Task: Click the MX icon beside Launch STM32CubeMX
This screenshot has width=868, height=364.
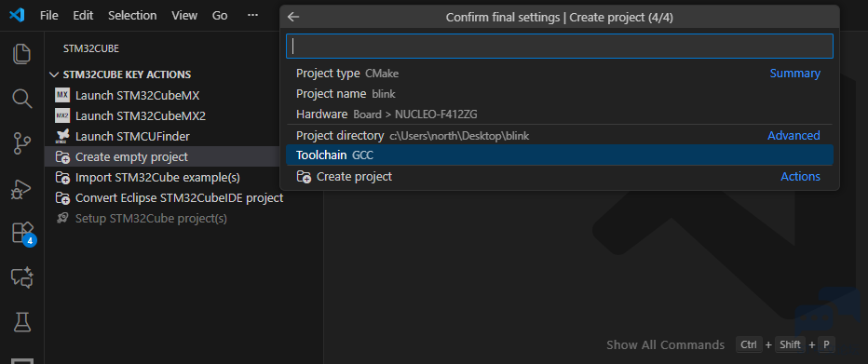Action: pos(62,95)
